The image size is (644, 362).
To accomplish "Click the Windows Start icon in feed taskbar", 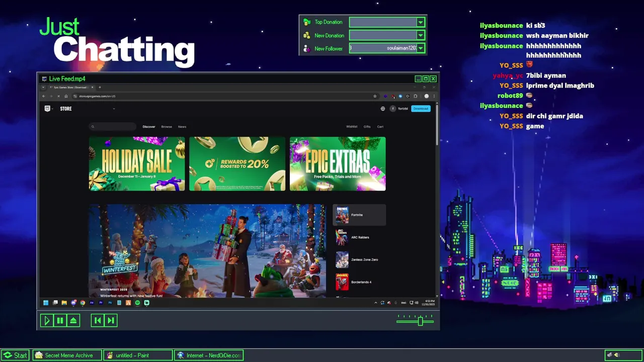I will click(46, 303).
